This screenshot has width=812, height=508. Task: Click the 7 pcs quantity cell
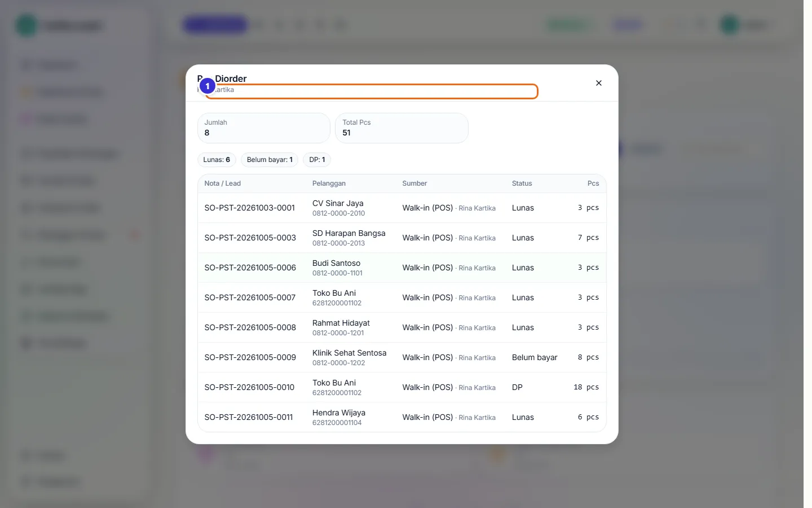[x=588, y=238]
